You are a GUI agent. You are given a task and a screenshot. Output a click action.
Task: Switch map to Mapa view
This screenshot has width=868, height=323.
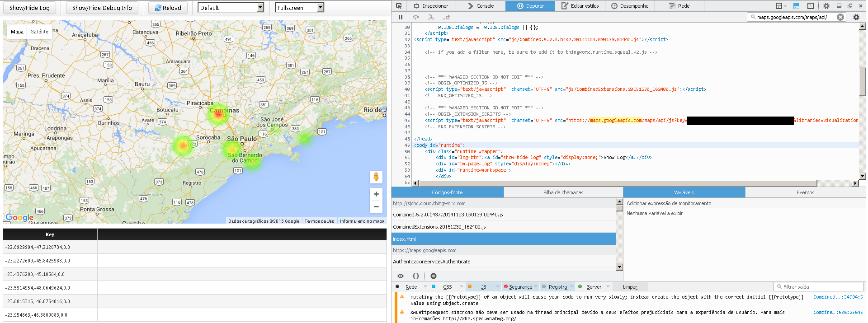click(x=17, y=32)
